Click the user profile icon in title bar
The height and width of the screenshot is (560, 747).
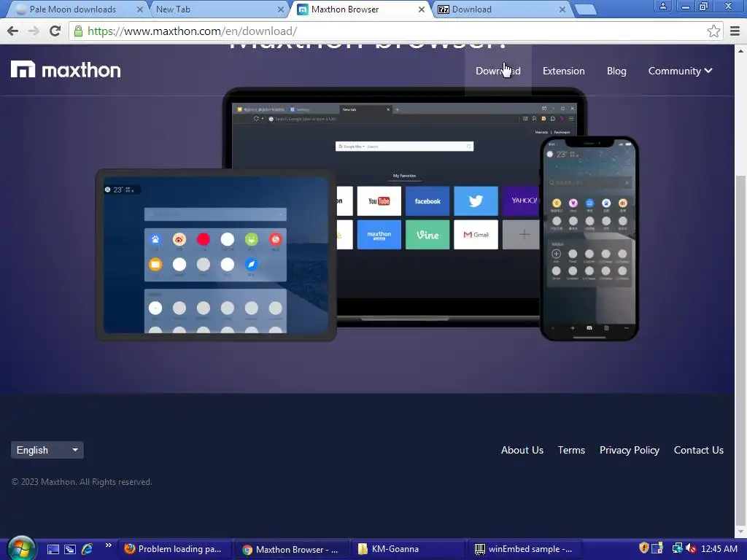[x=662, y=6]
